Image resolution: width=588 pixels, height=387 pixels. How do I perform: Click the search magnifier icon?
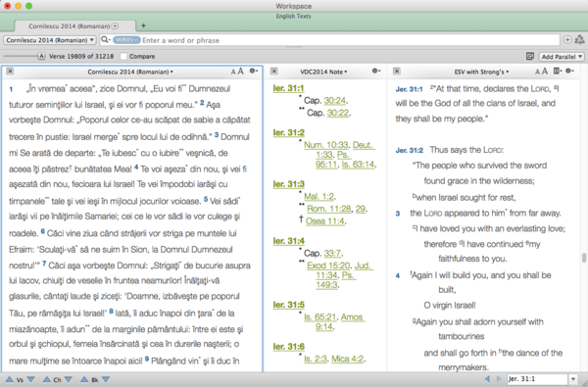click(x=105, y=40)
